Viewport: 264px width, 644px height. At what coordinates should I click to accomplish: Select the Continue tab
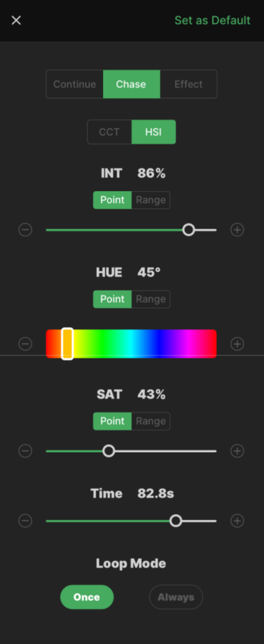coord(75,84)
